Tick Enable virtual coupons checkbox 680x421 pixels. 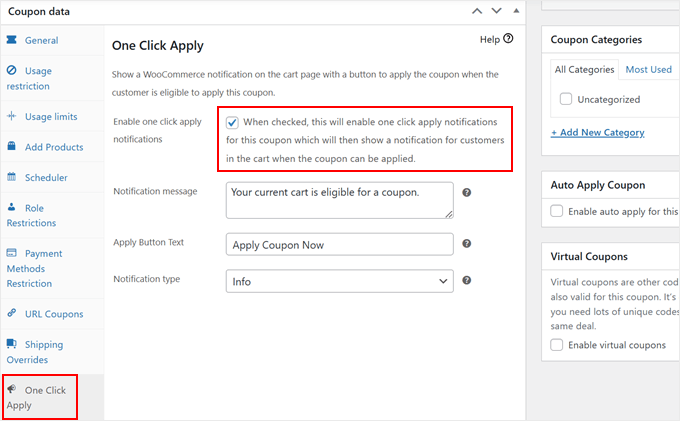tap(556, 345)
